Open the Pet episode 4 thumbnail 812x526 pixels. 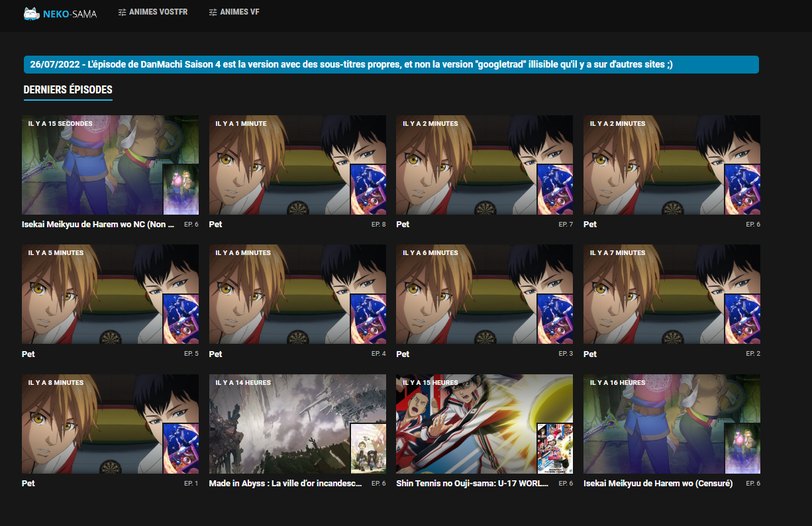tap(297, 294)
